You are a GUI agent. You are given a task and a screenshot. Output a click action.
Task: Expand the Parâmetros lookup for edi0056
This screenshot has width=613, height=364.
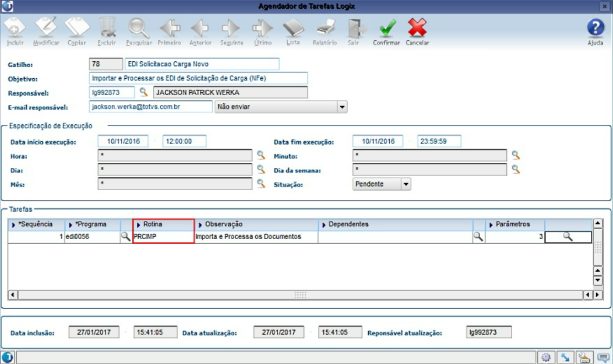(568, 236)
